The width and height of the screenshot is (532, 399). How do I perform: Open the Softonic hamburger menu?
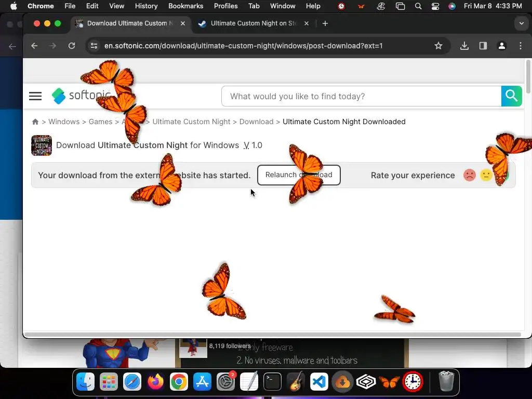[35, 96]
